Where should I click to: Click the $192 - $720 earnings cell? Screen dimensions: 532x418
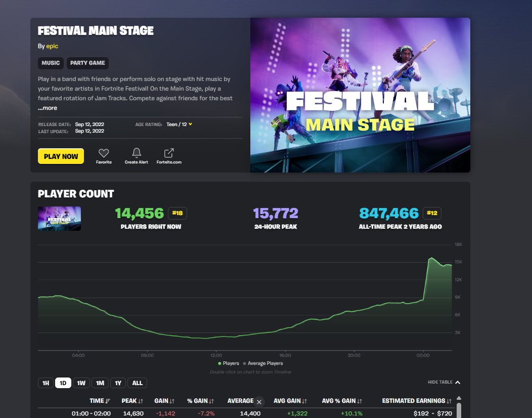[432, 413]
